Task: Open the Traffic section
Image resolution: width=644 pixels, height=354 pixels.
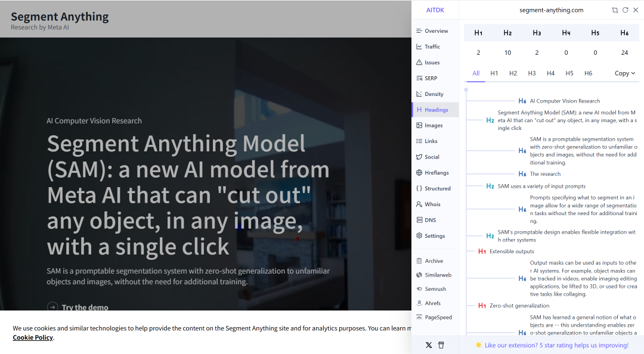Action: click(428, 47)
